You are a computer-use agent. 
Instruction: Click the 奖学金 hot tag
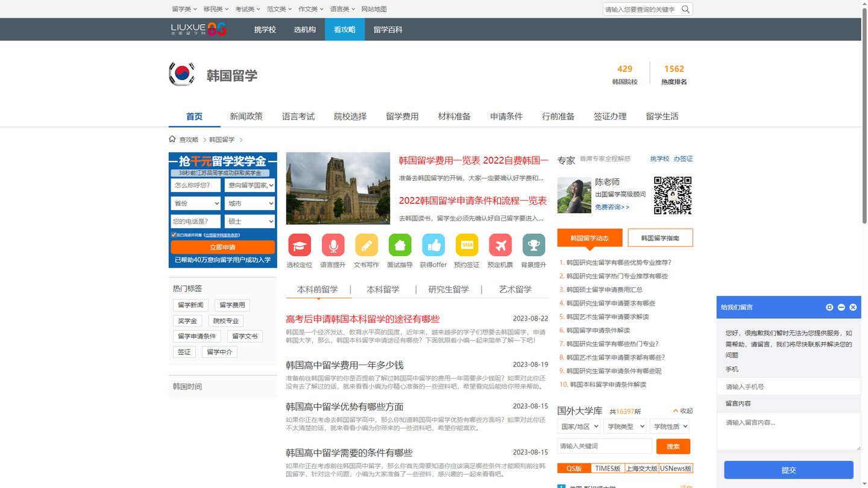[x=187, y=321]
